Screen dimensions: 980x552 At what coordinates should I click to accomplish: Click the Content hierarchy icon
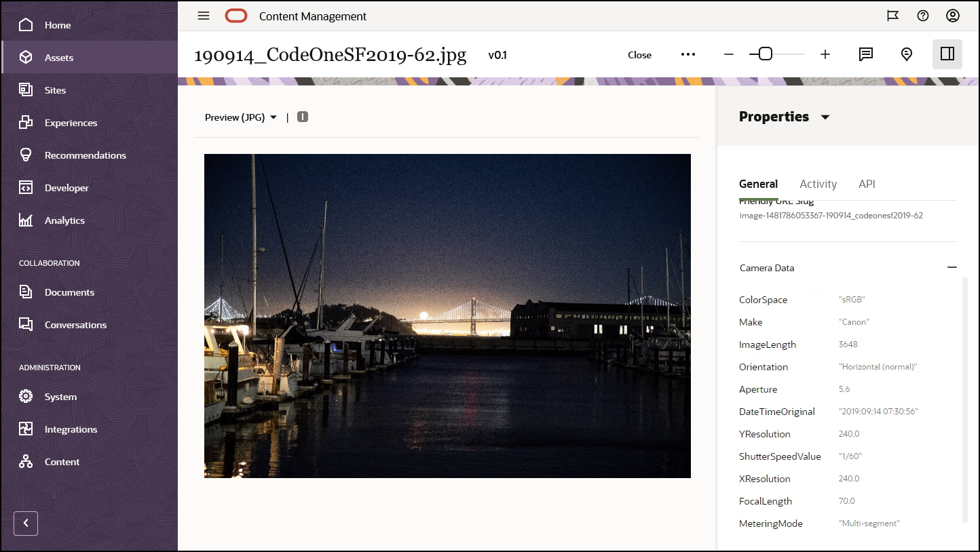[26, 462]
